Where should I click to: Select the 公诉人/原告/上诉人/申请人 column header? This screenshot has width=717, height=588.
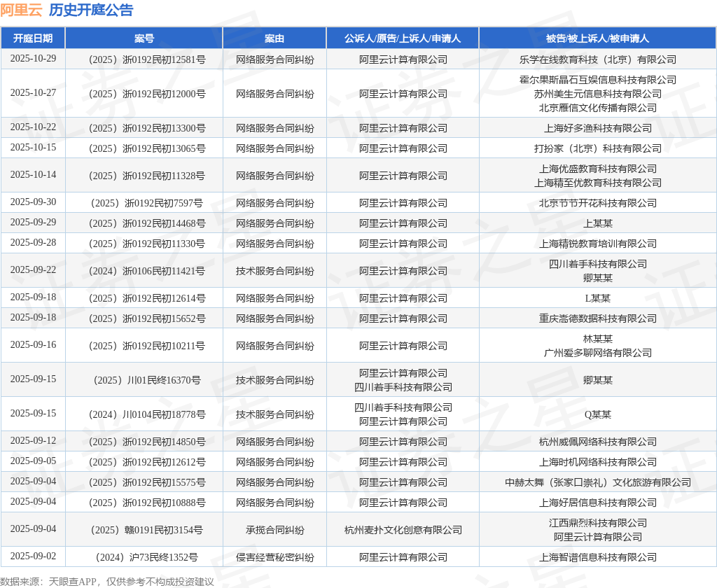[403, 38]
